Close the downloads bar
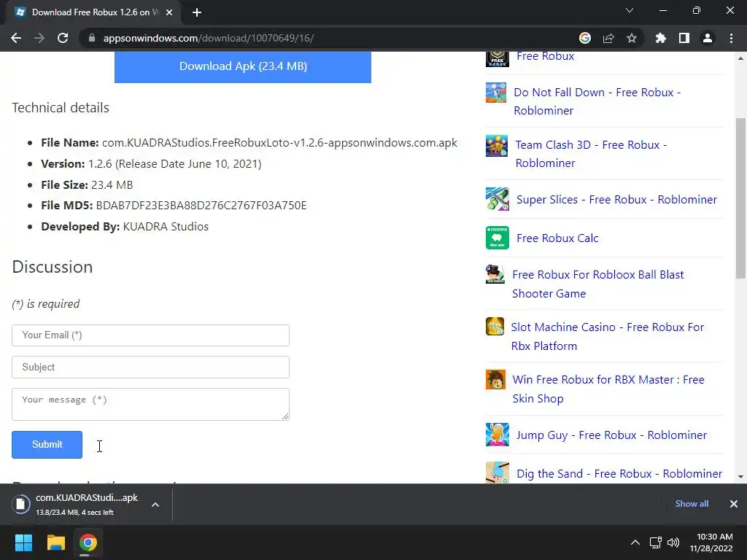 point(734,504)
